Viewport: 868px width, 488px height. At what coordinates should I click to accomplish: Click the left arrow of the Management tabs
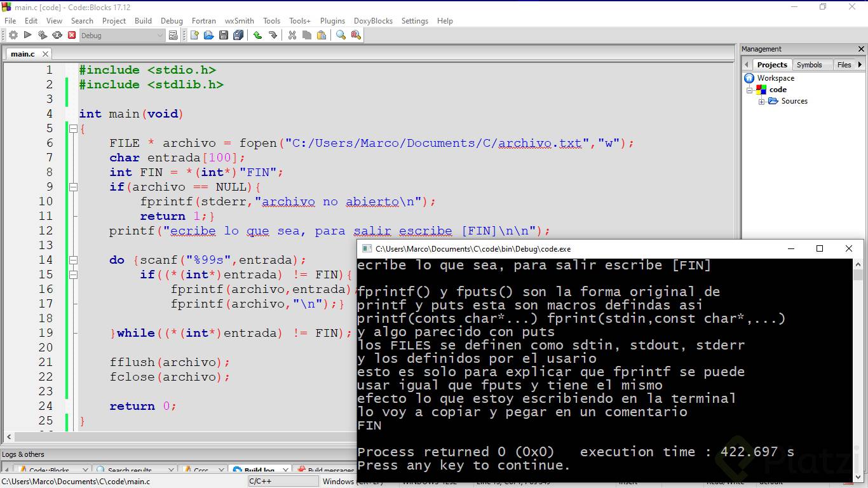(x=747, y=65)
